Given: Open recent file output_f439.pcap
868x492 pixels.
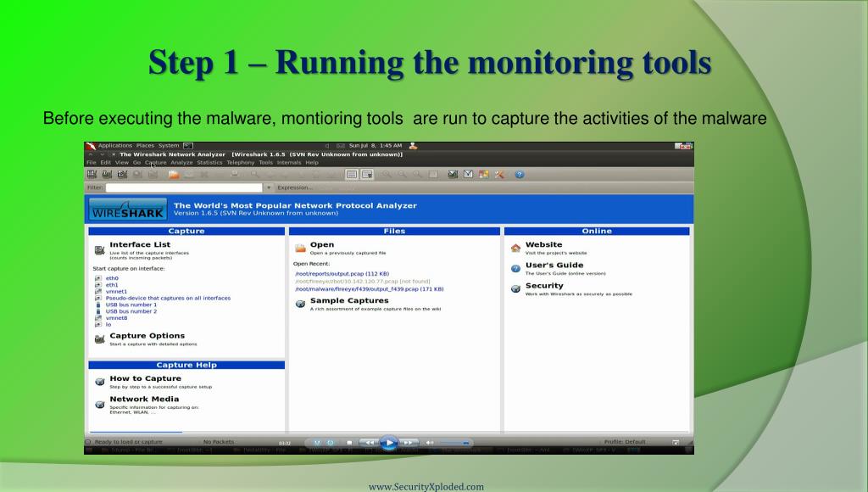Looking at the screenshot, I should click(x=370, y=288).
